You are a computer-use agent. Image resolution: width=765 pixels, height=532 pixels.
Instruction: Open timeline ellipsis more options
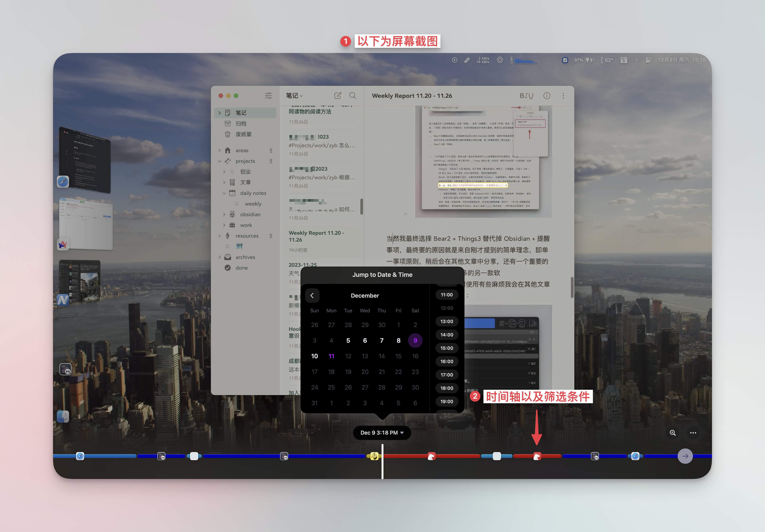(693, 433)
